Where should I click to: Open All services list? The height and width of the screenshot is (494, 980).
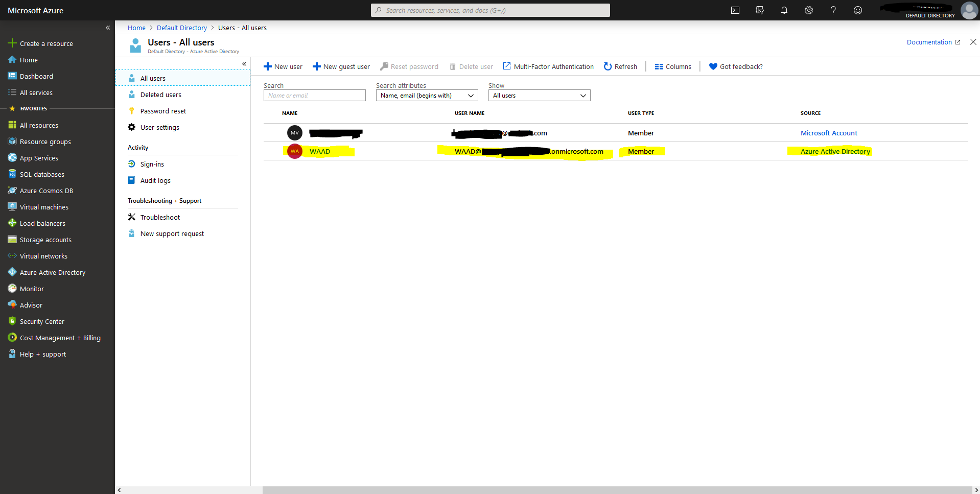point(31,92)
